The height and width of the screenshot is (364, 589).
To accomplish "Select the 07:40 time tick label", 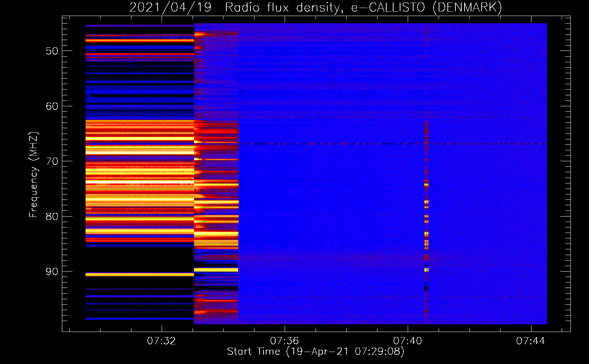I will coord(407,341).
